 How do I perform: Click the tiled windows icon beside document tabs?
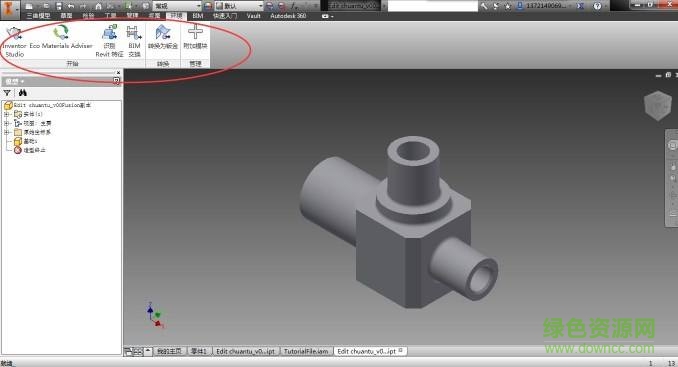[138, 351]
